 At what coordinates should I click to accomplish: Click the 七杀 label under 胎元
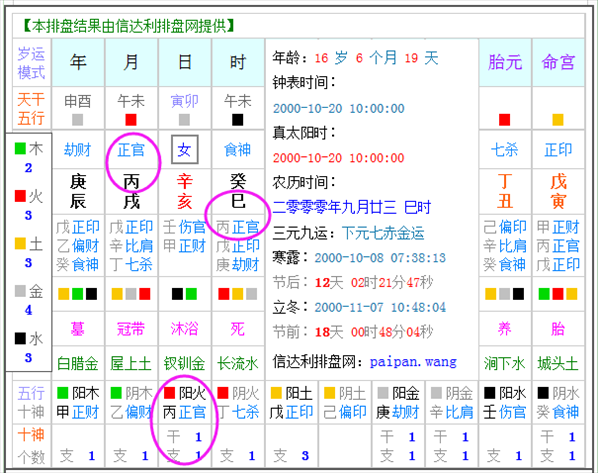coord(505,150)
